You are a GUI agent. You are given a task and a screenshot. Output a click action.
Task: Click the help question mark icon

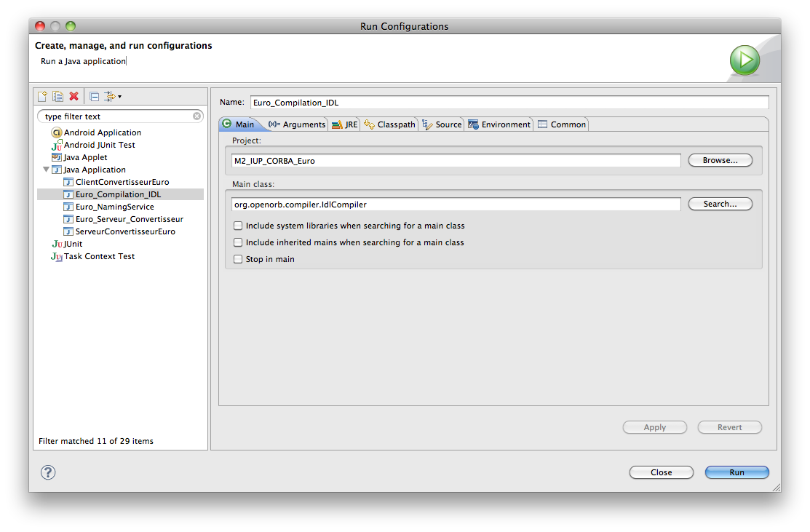(x=48, y=472)
